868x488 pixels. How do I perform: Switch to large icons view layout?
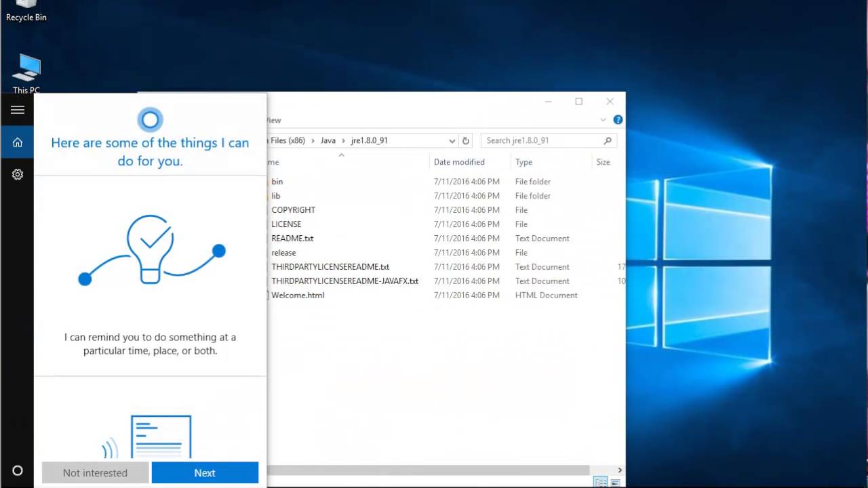coord(615,483)
